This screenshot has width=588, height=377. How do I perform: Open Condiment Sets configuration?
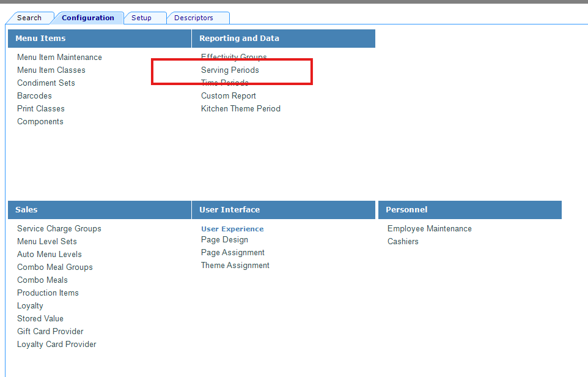pos(46,83)
